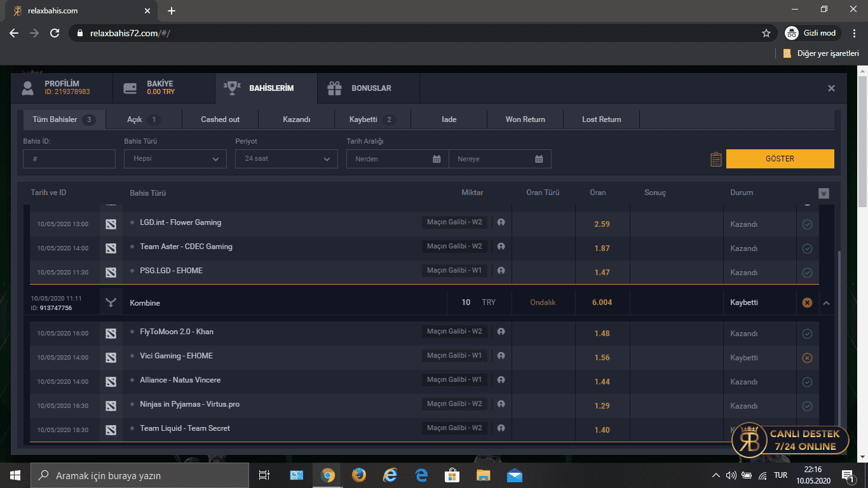
Task: Filter bets by Kaybetti
Action: (x=372, y=119)
